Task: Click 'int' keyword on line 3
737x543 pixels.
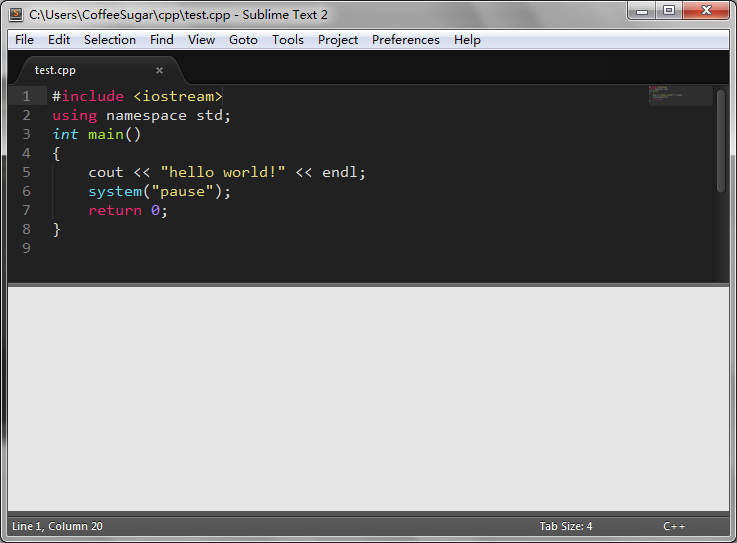Action: point(65,134)
